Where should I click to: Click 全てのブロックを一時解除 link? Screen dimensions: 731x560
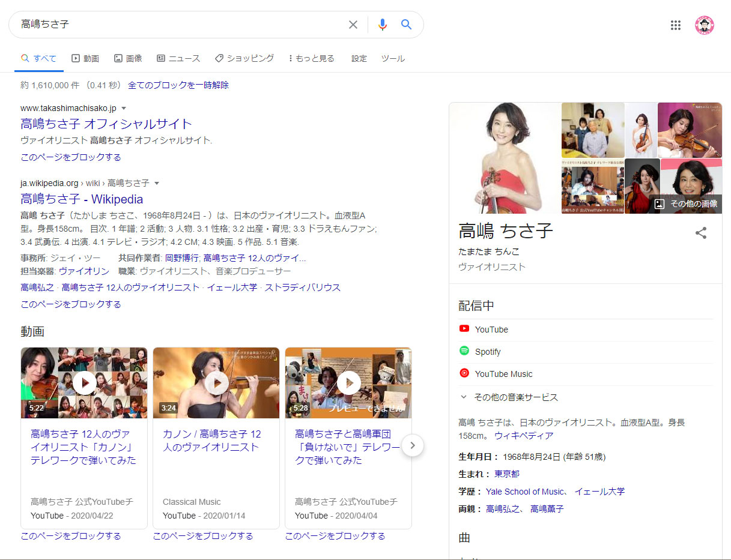click(178, 85)
